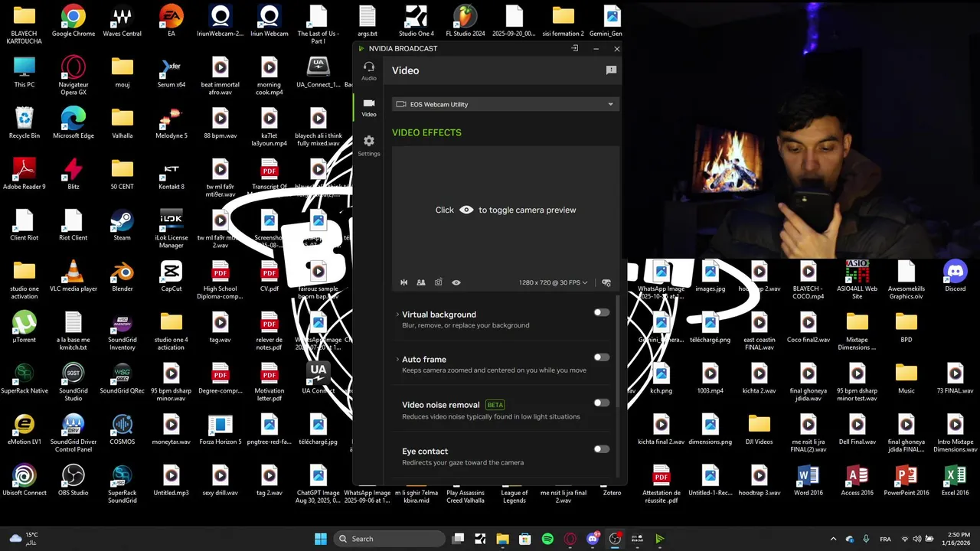Open the Audio tab in NVIDIA Broadcast
This screenshot has width=980, height=551.
[x=368, y=71]
